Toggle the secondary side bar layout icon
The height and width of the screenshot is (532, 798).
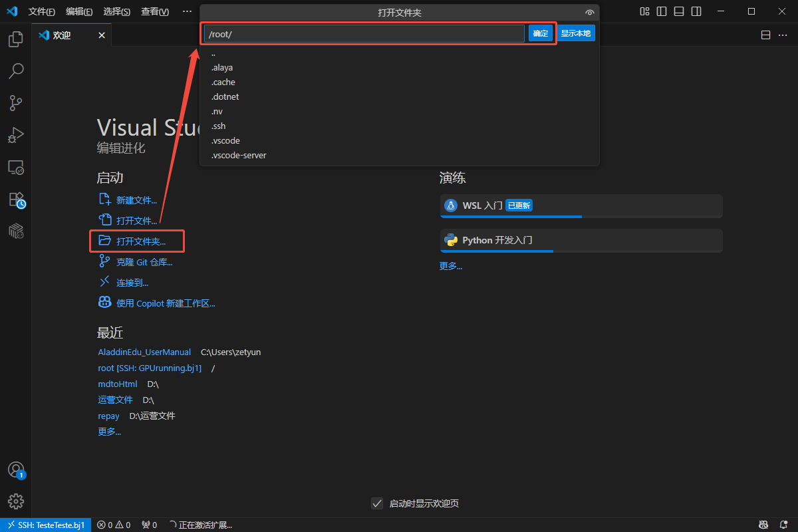click(696, 11)
